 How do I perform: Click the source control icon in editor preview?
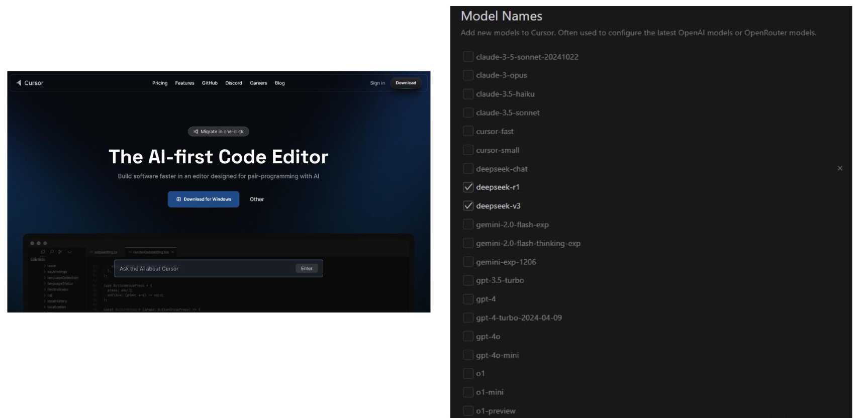pyautogui.click(x=60, y=252)
